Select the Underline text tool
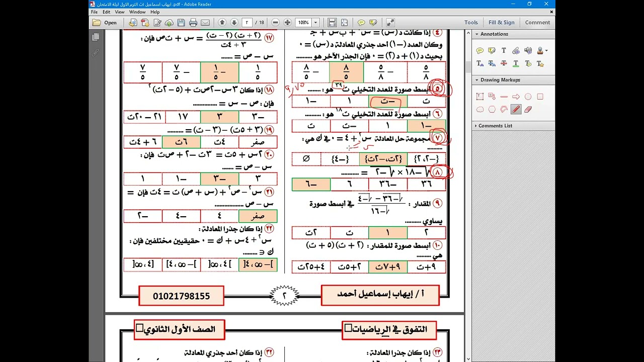The width and height of the screenshot is (644, 362). click(x=516, y=64)
